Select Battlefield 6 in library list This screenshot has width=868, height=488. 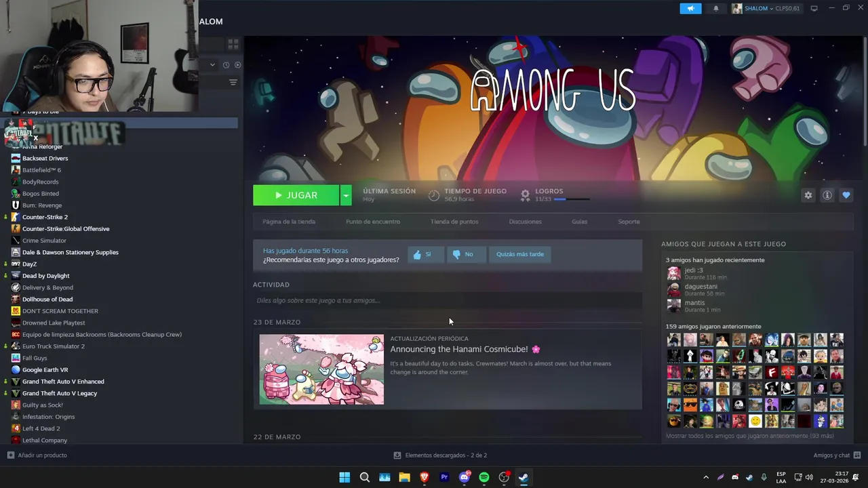pos(41,170)
